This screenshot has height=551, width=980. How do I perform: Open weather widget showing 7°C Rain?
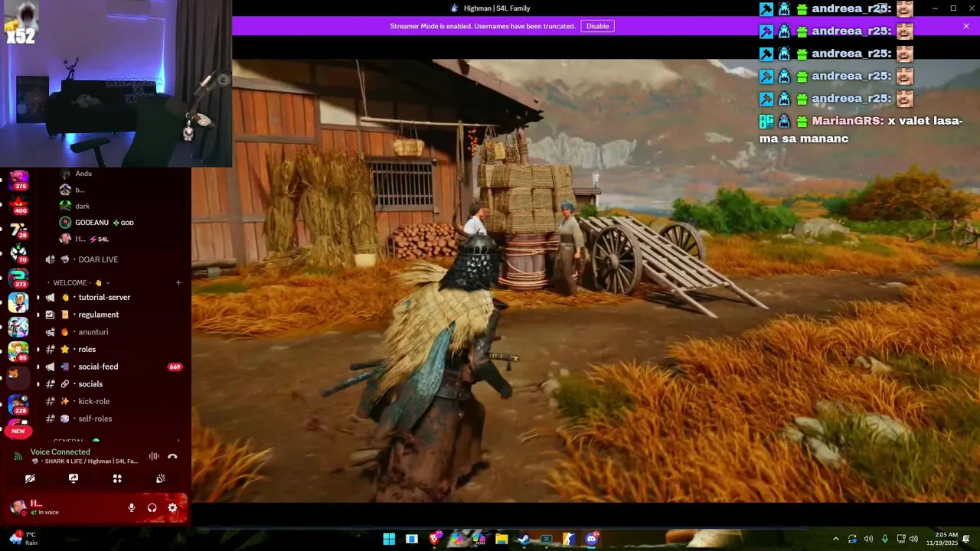[x=25, y=539]
